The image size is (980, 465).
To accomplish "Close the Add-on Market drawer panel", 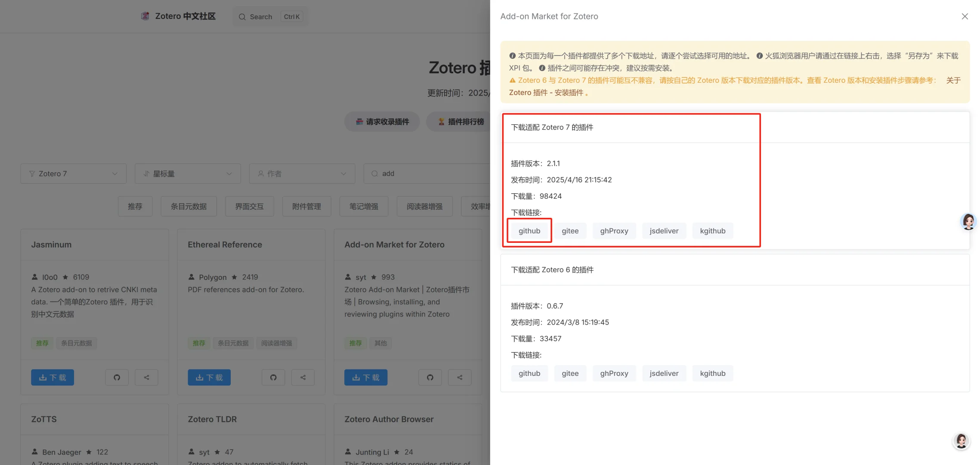I will tap(965, 16).
